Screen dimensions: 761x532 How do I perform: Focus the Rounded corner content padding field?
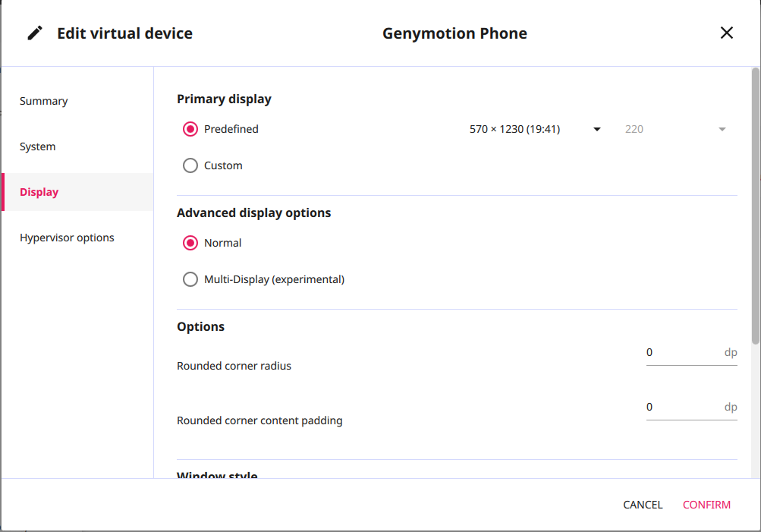point(681,408)
